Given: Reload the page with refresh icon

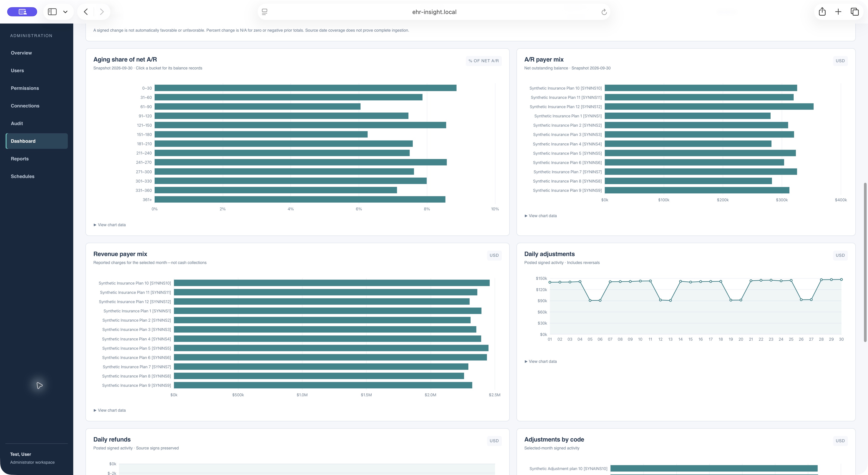Looking at the screenshot, I should [604, 12].
